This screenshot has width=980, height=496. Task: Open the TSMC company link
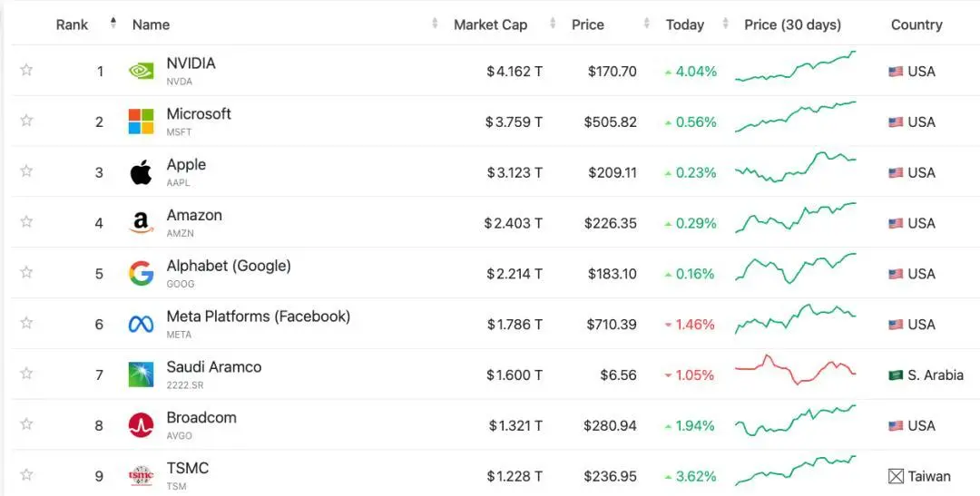tap(187, 468)
